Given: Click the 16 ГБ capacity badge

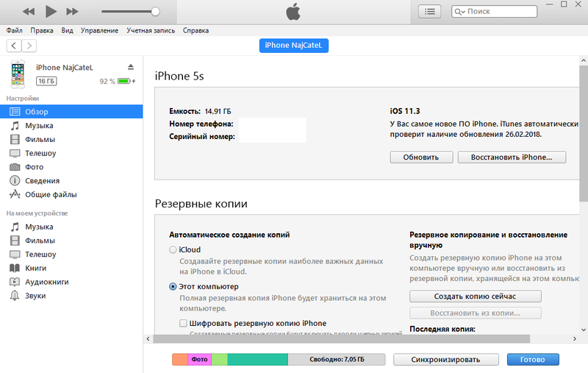Looking at the screenshot, I should [46, 81].
